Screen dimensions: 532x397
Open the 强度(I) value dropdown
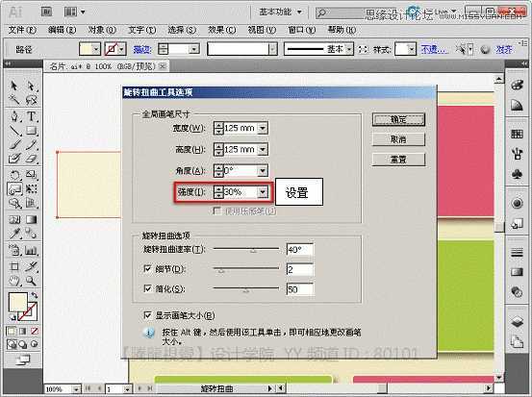click(263, 192)
